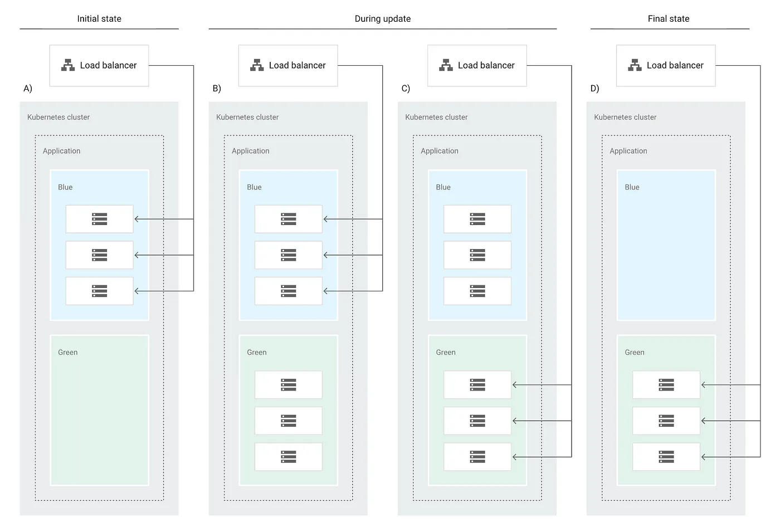Select top Green server icon in diagram C
Image resolution: width=780 pixels, height=532 pixels.
point(477,384)
